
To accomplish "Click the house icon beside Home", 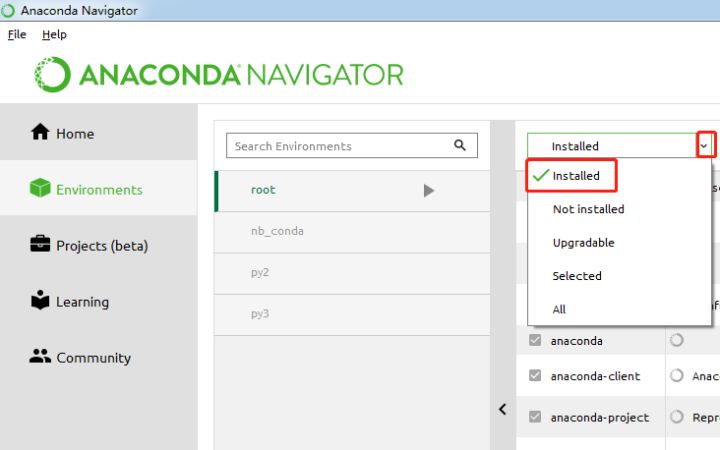I will click(x=40, y=132).
